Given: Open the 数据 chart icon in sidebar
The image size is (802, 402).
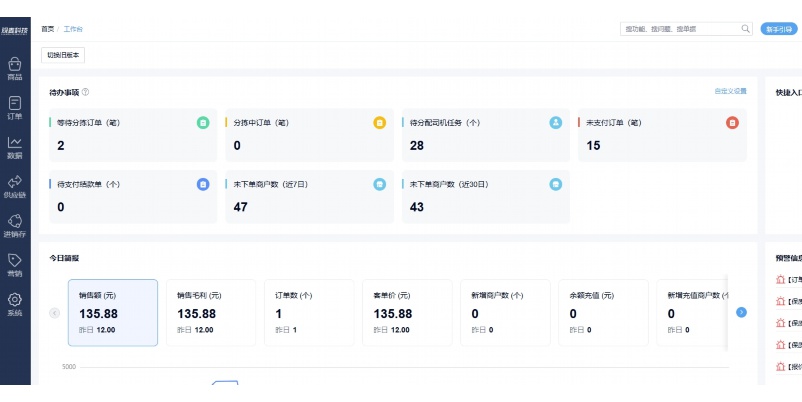Looking at the screenshot, I should 15,142.
